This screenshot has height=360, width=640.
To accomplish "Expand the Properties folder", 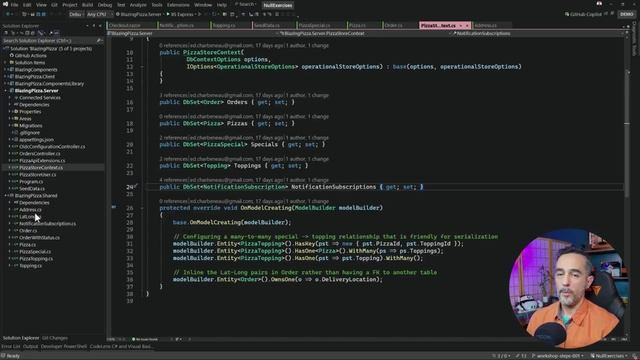I will (x=10, y=111).
